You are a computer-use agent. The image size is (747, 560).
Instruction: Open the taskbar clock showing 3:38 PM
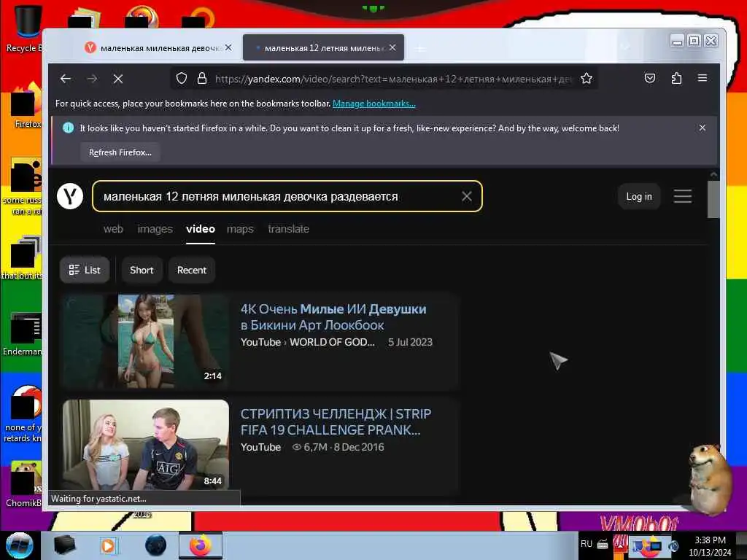710,545
